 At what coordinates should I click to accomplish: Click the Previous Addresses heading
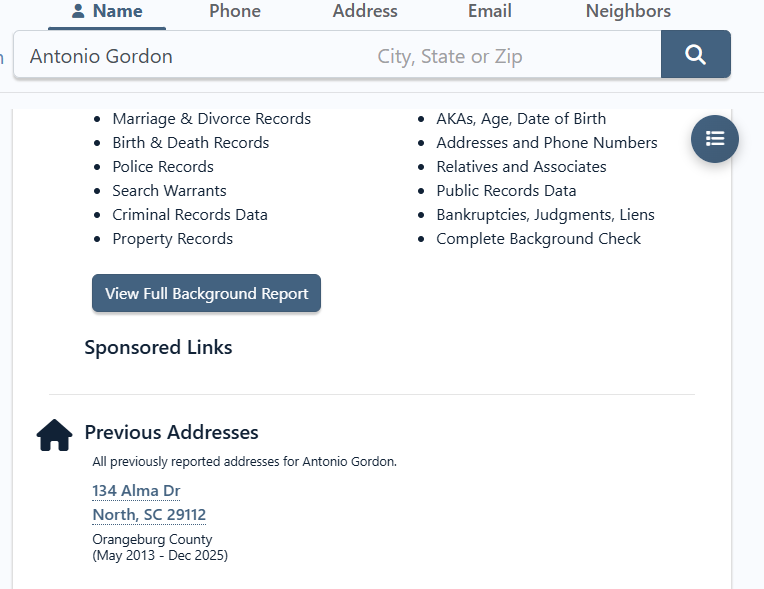click(171, 432)
